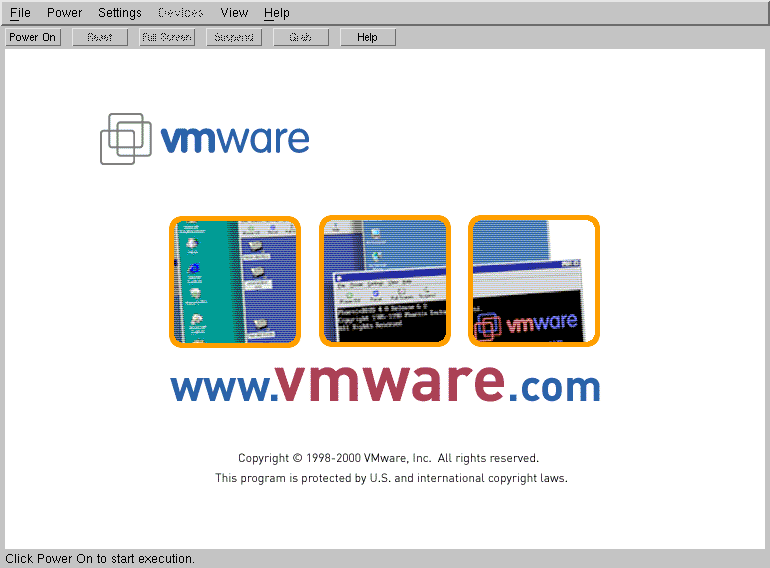
Task: Select the Windows desktop icons thumbnail
Action: point(235,281)
